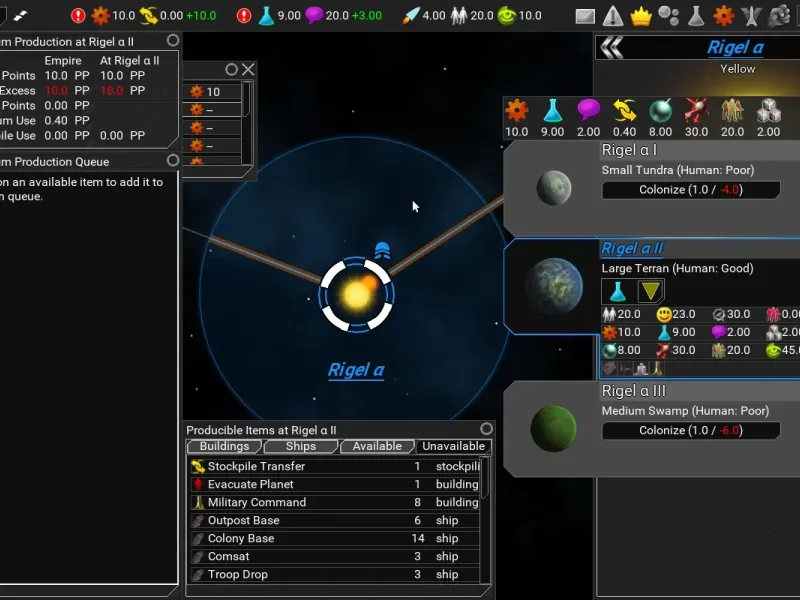Click the Rigel α I planet name
Viewport: 800px width, 600px height.
pyautogui.click(x=629, y=150)
